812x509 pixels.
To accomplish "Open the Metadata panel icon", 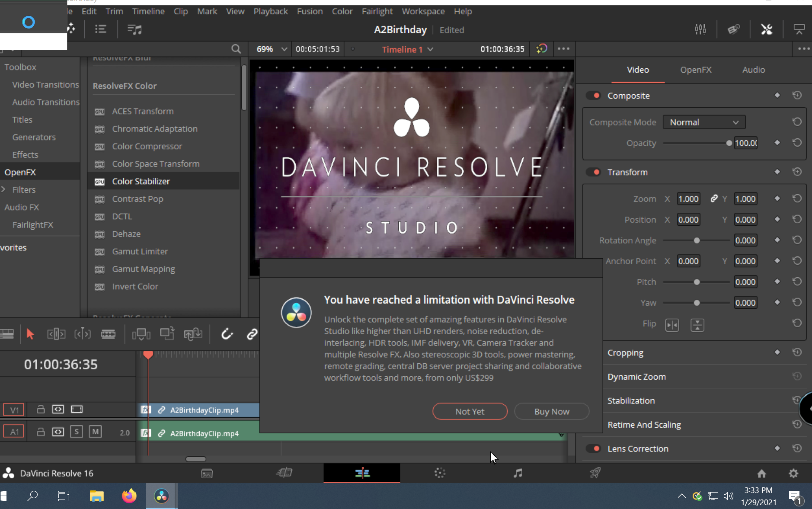I will [x=734, y=29].
